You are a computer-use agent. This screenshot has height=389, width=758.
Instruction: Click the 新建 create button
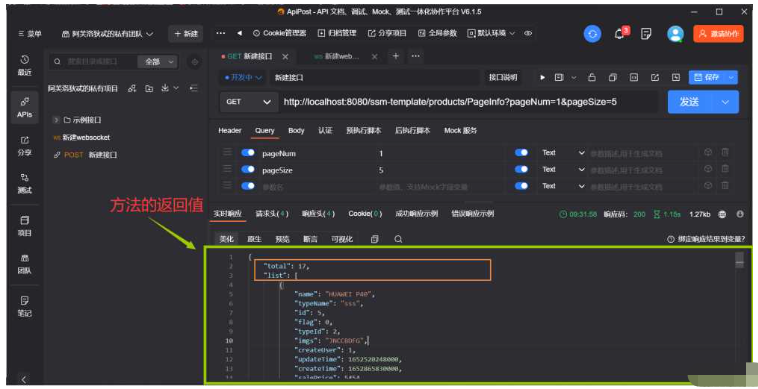186,34
